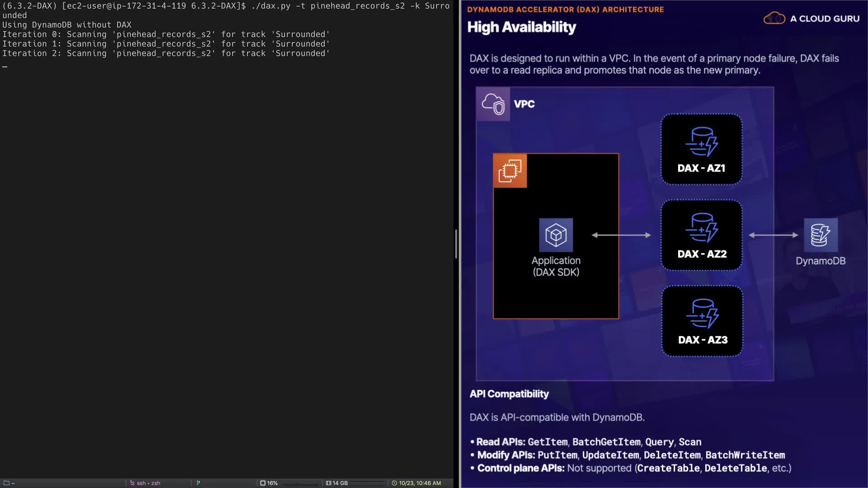Click the date and time clock in status bar

pos(416,483)
